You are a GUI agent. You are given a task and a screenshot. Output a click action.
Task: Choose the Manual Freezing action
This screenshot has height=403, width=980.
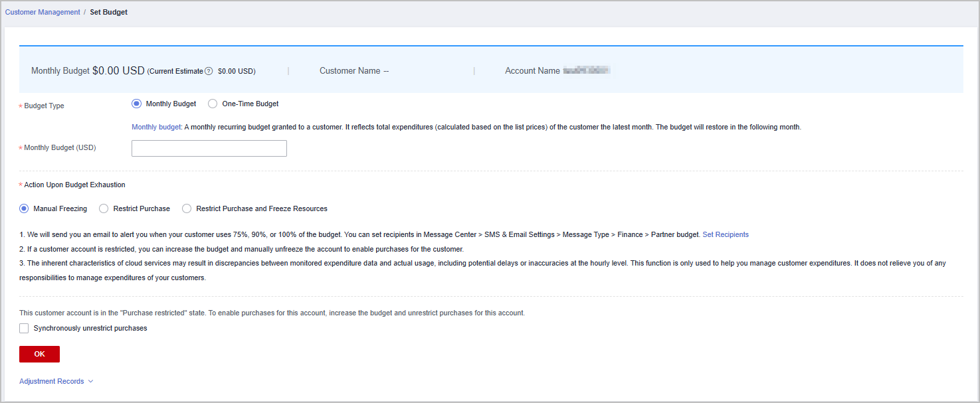tap(24, 208)
